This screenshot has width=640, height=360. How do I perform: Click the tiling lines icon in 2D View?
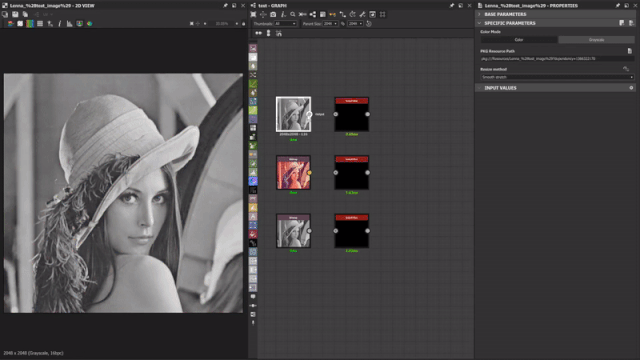[40, 24]
